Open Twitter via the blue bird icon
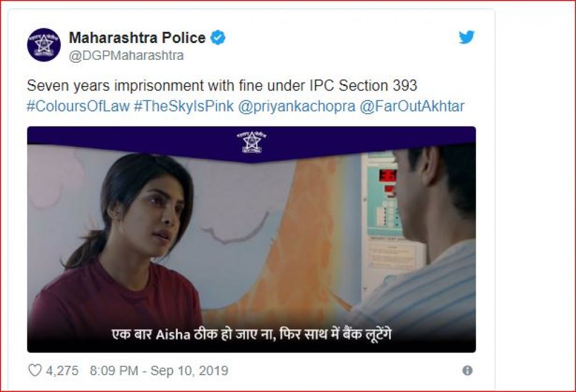Viewport: 576px width, 392px height. click(x=466, y=37)
